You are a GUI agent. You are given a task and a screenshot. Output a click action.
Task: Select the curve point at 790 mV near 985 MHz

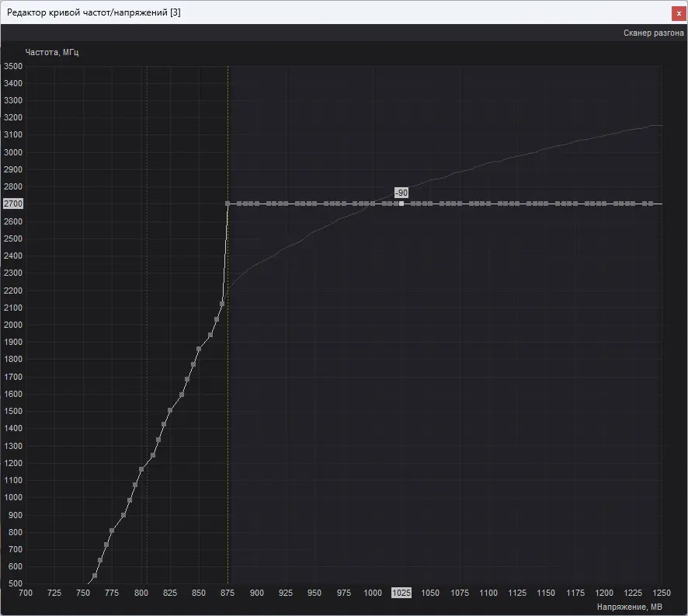[130, 500]
